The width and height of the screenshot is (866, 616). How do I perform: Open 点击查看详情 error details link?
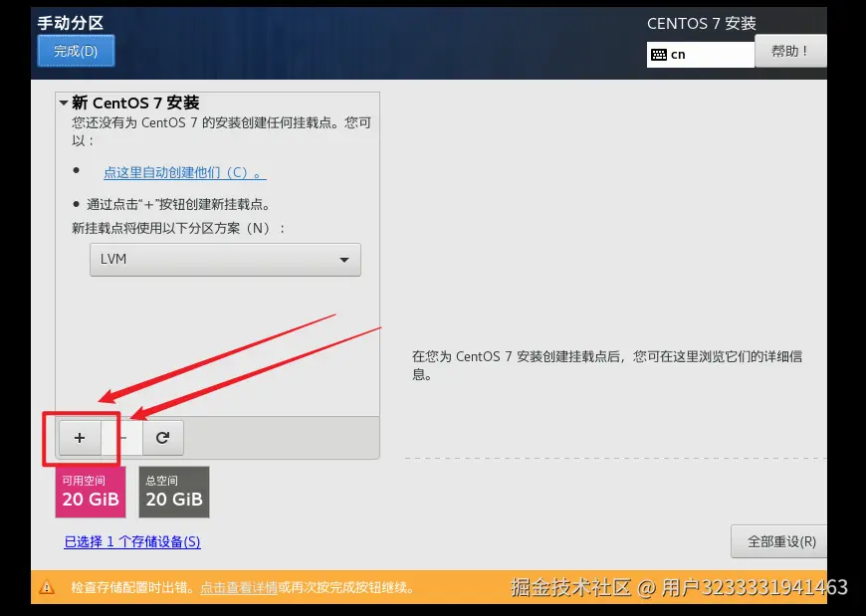click(239, 587)
